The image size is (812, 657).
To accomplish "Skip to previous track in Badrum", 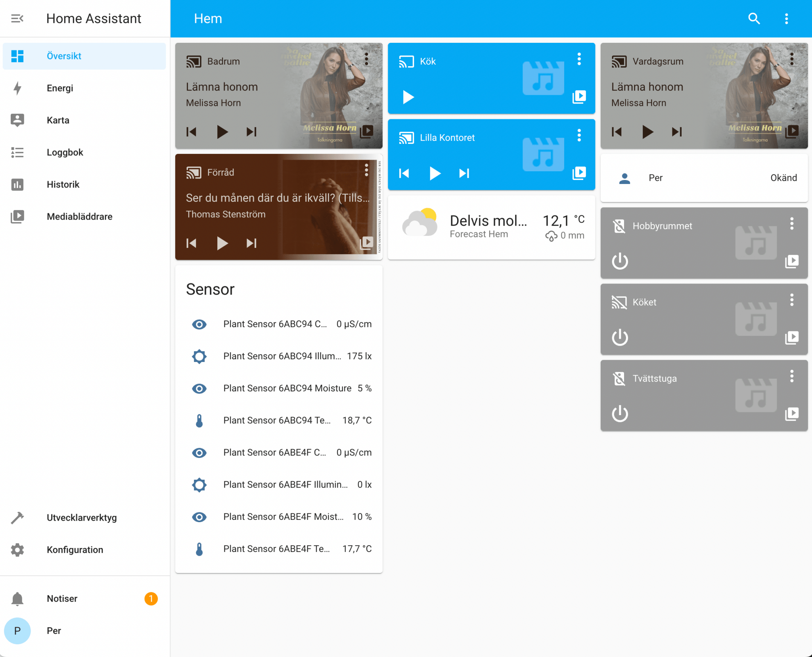I will pos(192,132).
